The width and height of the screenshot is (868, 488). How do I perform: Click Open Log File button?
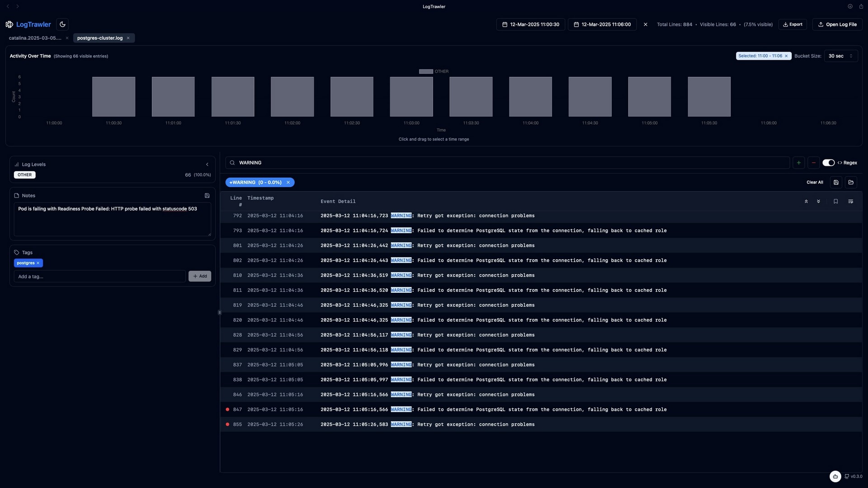pos(837,24)
